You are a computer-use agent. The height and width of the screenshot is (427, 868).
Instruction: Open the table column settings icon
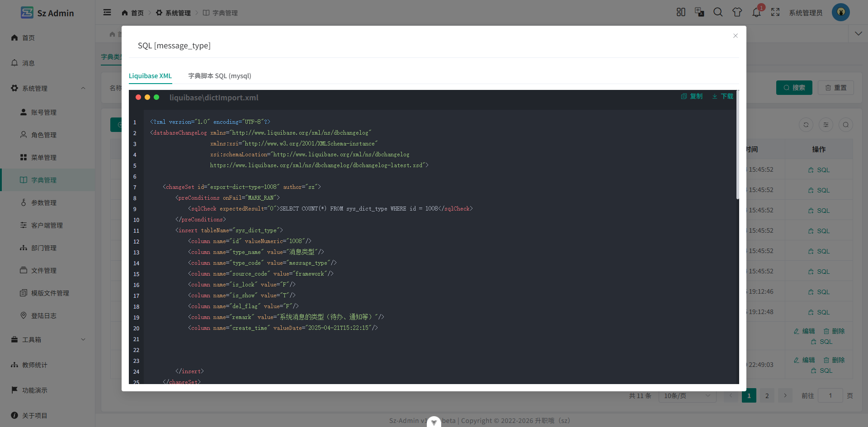coord(826,125)
